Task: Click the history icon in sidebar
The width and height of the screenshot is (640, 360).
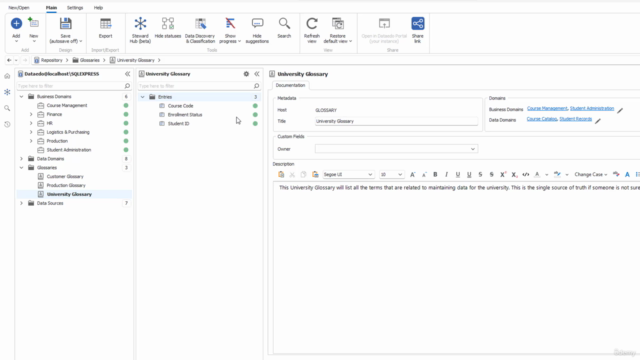Action: tap(7, 124)
